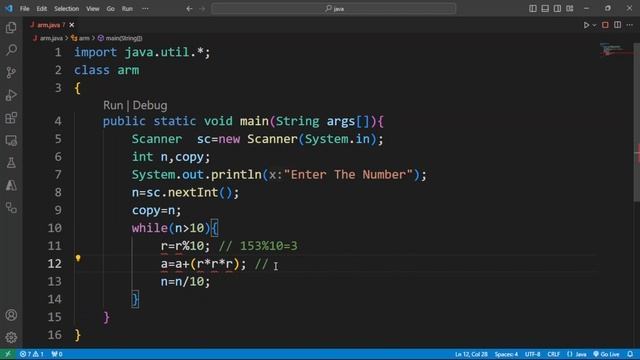Open the activity bar icon below Testing
640x360 pixels.
pyautogui.click(x=11, y=185)
